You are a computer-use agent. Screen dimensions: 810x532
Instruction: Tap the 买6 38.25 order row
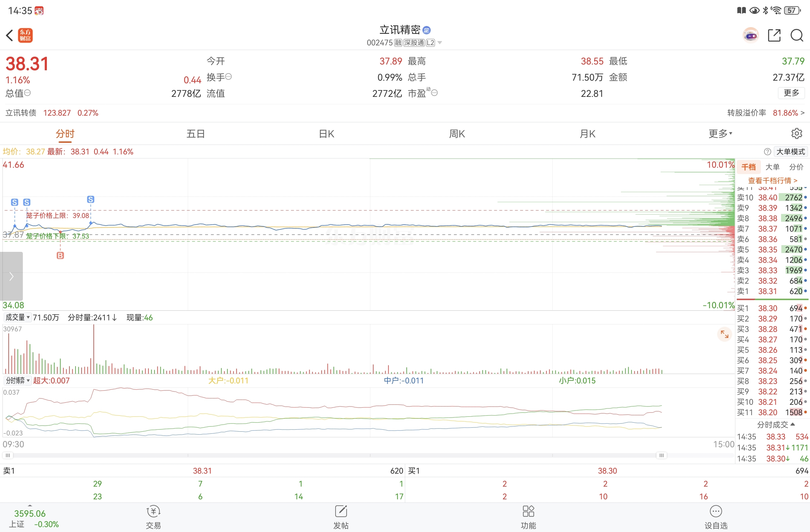pos(772,360)
